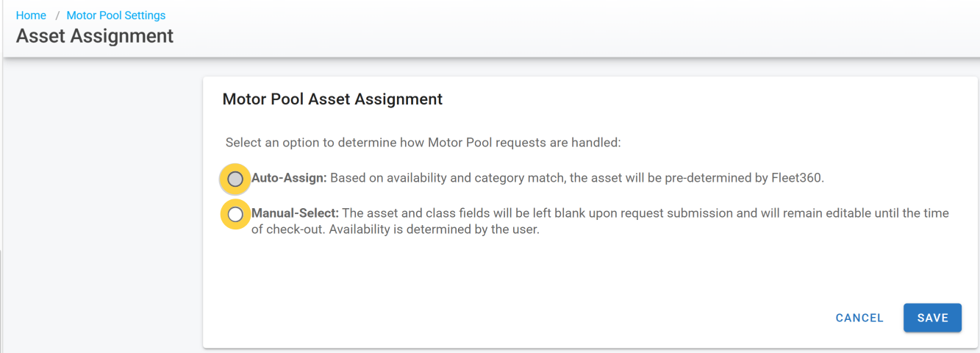The height and width of the screenshot is (353, 980).
Task: Click the blank left sidebar area
Action: [x=103, y=206]
